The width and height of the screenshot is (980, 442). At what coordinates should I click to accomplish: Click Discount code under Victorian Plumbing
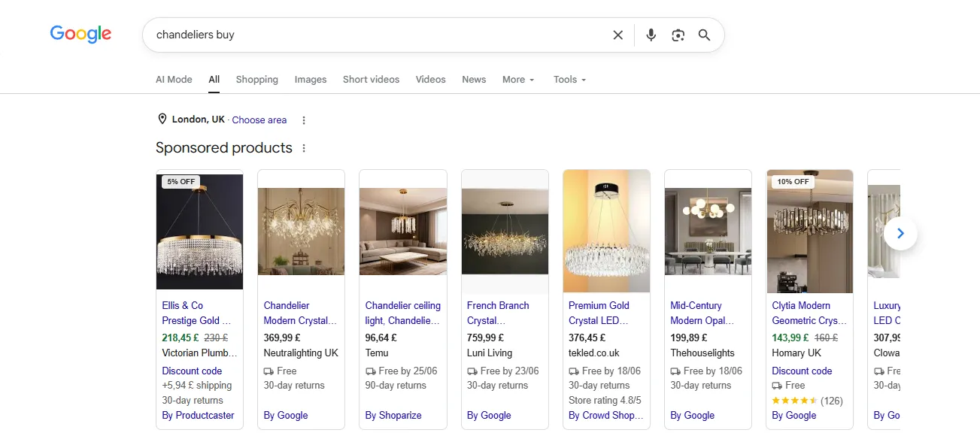[192, 371]
